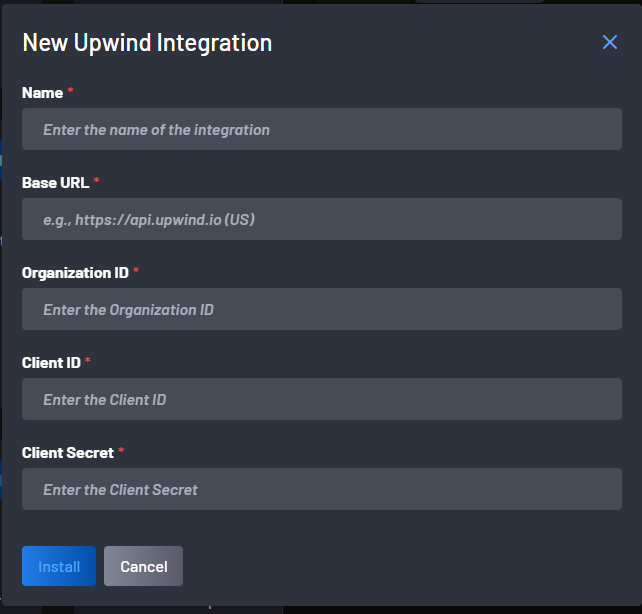Click the Organization ID label
This screenshot has width=642, height=614.
click(75, 273)
